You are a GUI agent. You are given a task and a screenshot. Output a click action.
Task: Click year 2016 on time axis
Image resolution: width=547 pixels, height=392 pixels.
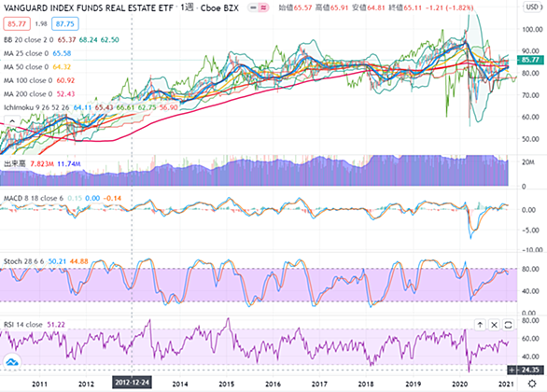pyautogui.click(x=273, y=384)
